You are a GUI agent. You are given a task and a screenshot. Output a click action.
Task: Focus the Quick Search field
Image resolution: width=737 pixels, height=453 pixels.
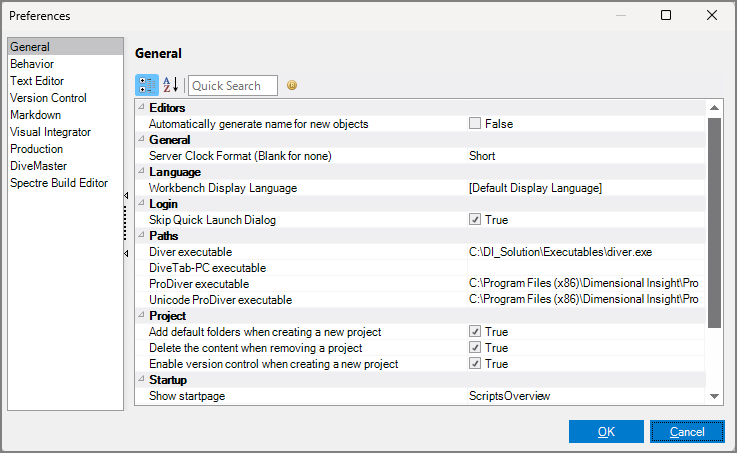coord(233,86)
